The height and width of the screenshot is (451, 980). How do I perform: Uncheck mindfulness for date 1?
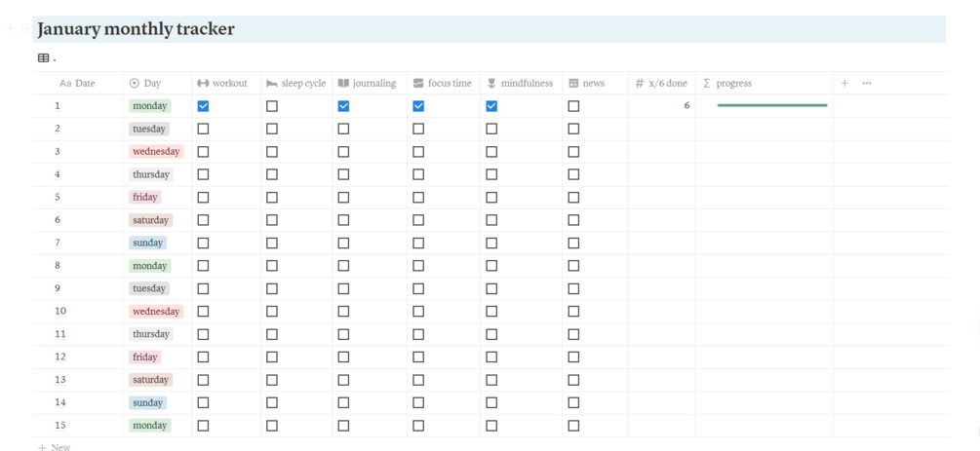491,106
